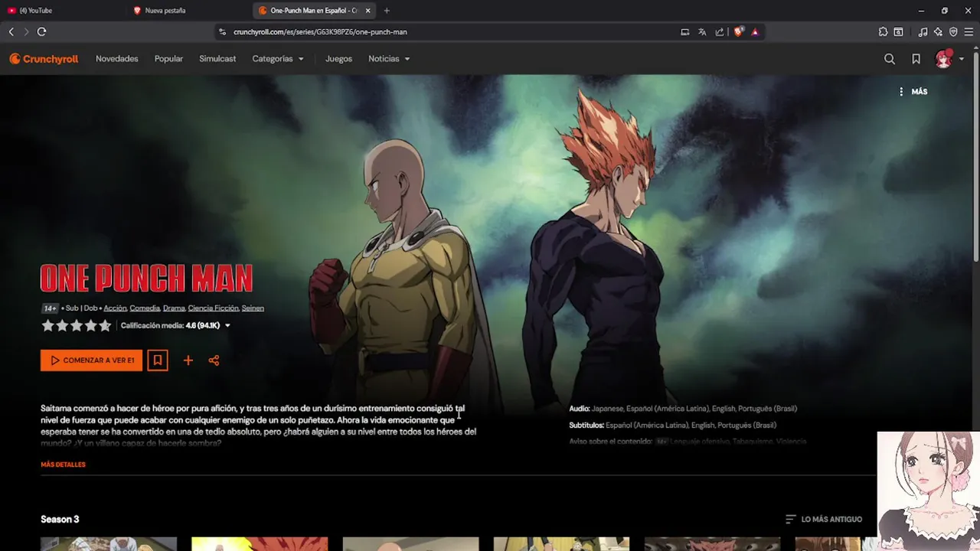Open browser extensions puzzle icon
Image resolution: width=980 pixels, height=551 pixels.
883,32
